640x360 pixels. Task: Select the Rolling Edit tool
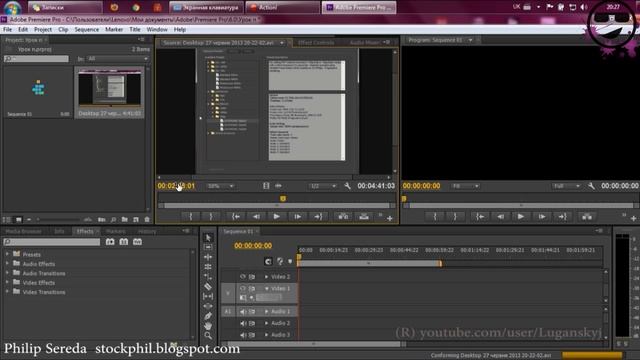208,267
